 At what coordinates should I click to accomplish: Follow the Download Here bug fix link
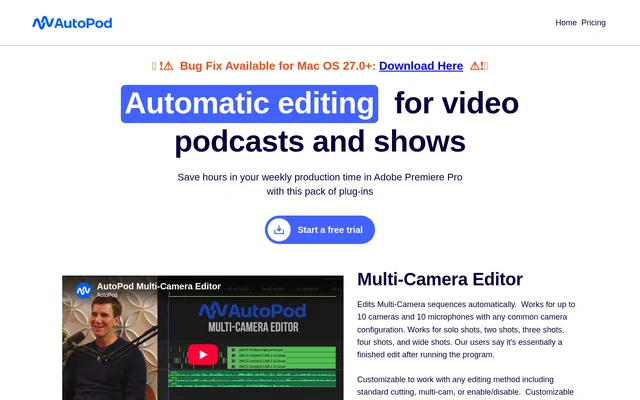421,66
